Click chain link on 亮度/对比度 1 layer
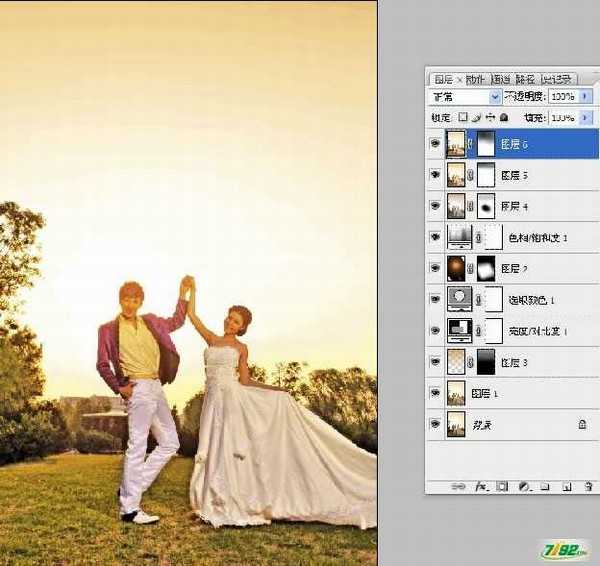 click(478, 331)
